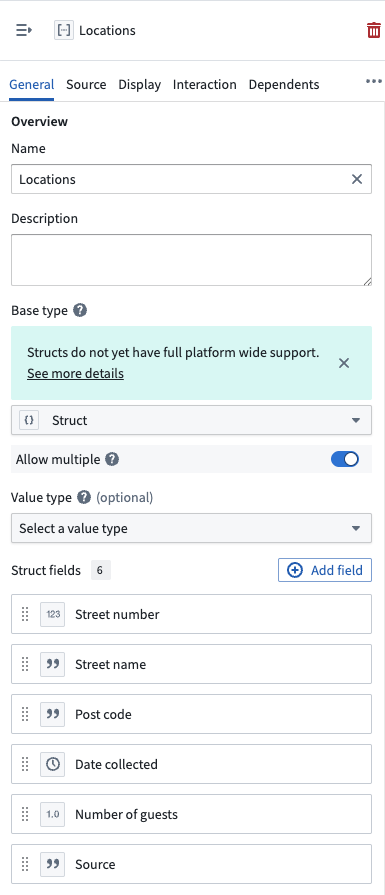Screen dimensions: 385x895
Task: Click string type icon of Post code
Action: click(52, 714)
